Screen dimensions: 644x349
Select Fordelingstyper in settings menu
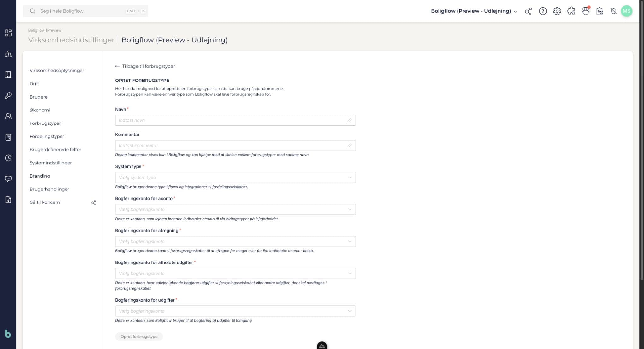[x=47, y=136]
